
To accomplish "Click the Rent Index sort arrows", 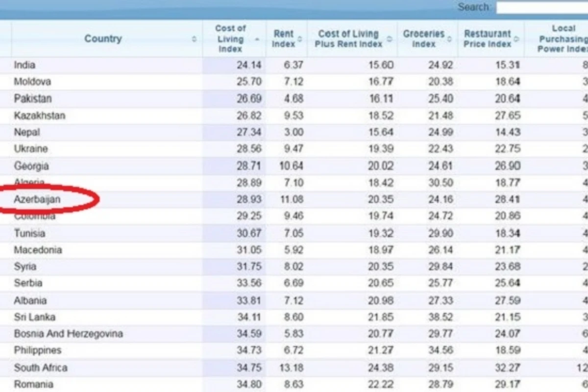I will click(299, 39).
